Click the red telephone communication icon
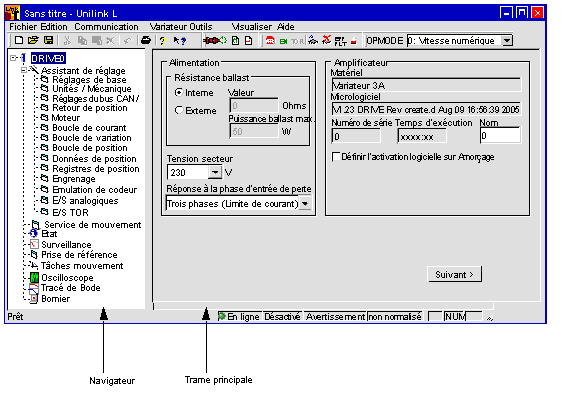The image size is (569, 393). pyautogui.click(x=270, y=40)
